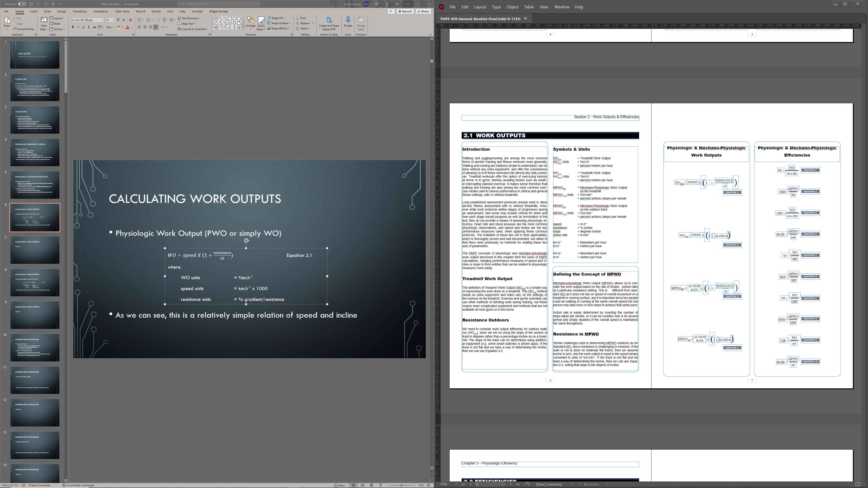Image resolution: width=868 pixels, height=488 pixels.
Task: Click the Share button in PowerPoint
Action: (x=423, y=12)
